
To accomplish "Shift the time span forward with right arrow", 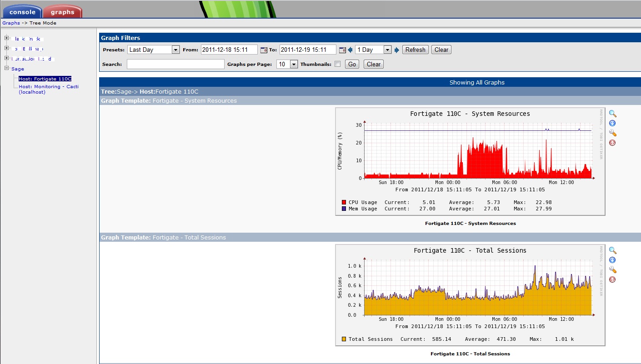I will click(x=397, y=50).
